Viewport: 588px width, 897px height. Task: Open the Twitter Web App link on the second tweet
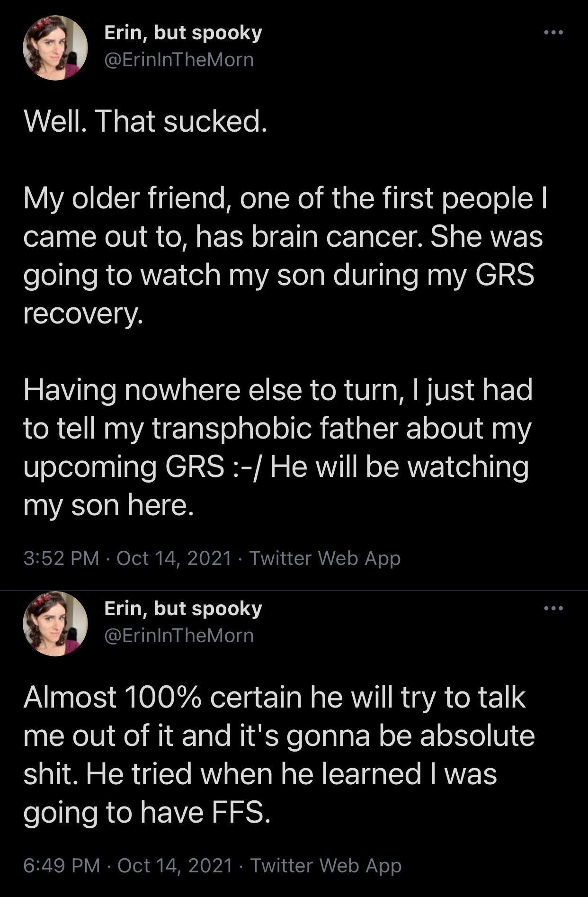click(326, 865)
